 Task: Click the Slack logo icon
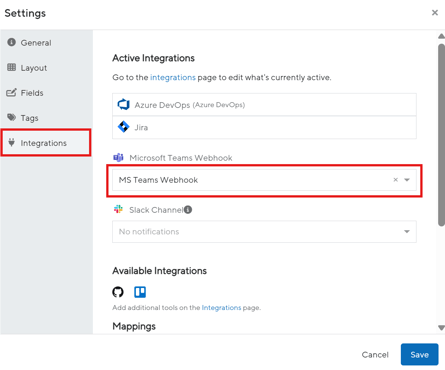118,209
